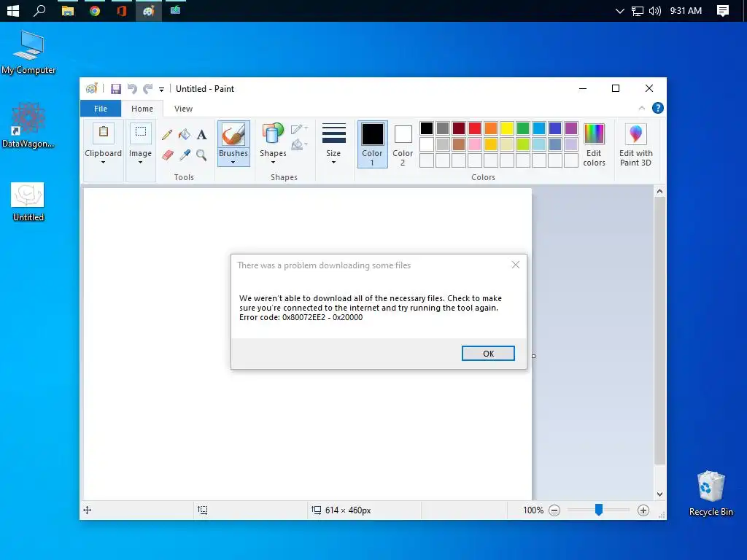The height and width of the screenshot is (560, 747).
Task: Click the vertical scrollbar down arrow
Action: coord(659,494)
